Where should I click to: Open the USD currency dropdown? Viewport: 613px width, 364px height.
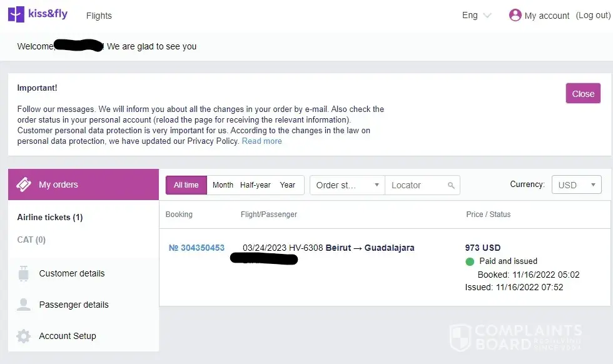pyautogui.click(x=576, y=185)
